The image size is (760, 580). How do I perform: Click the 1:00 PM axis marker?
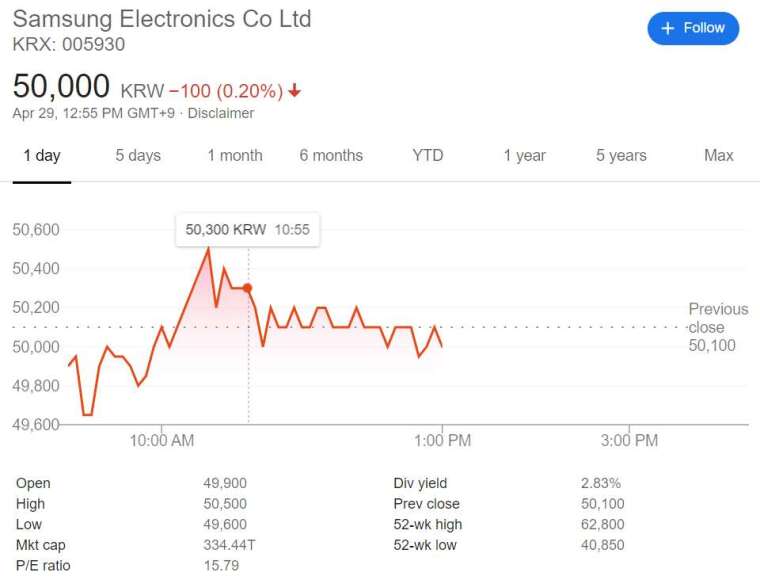tap(442, 440)
